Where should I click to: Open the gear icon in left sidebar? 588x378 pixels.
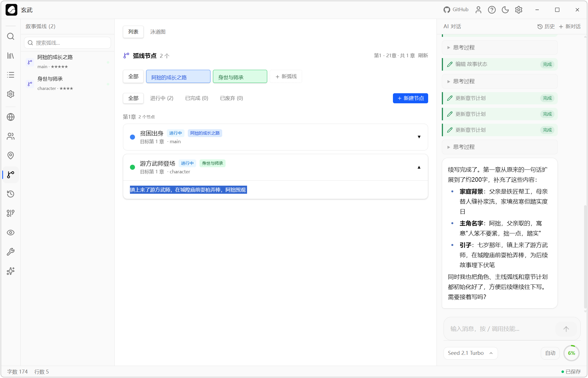(11, 94)
